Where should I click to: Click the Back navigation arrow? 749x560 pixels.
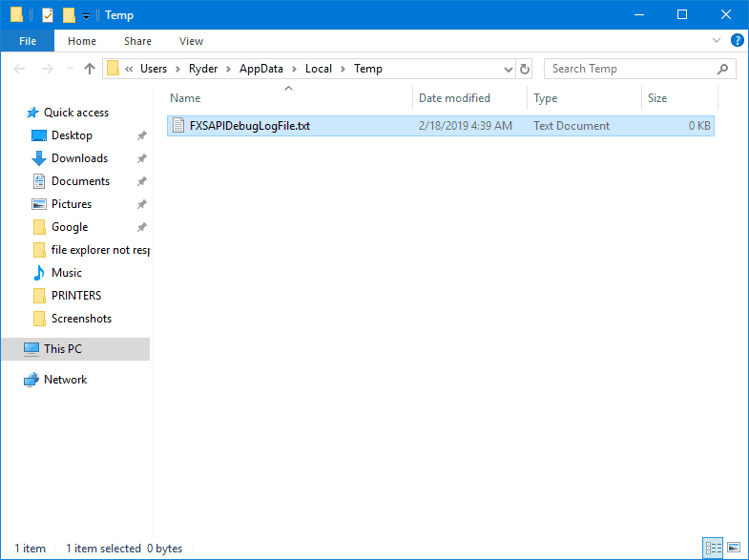[21, 69]
